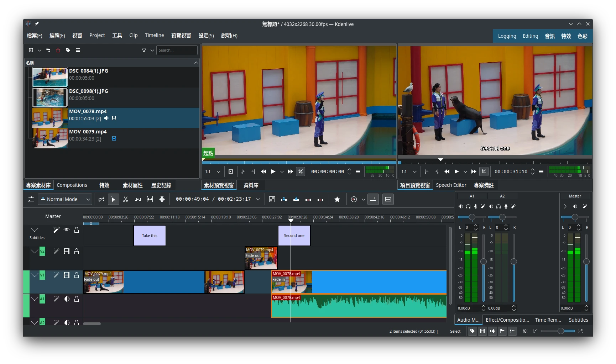The width and height of the screenshot is (616, 364).
Task: Adjust the Master volume fader
Action: click(x=586, y=262)
